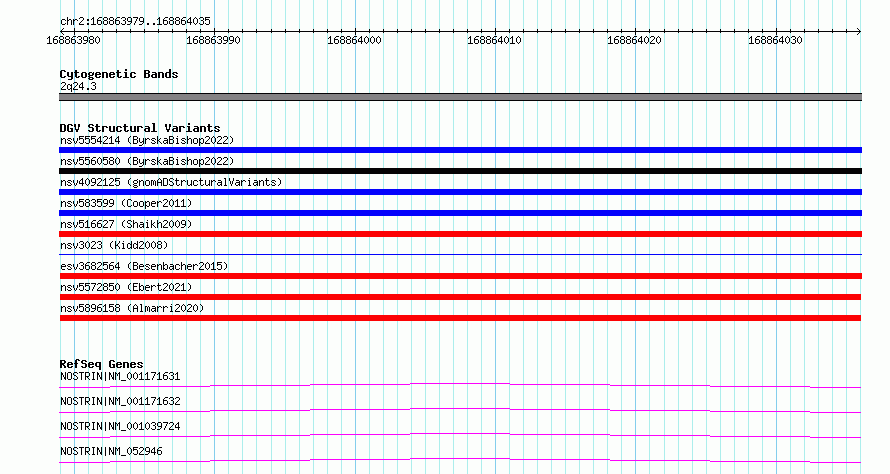
Task: Open transcript NOSTRIN|NM_001171632 label
Action: pyautogui.click(x=120, y=401)
